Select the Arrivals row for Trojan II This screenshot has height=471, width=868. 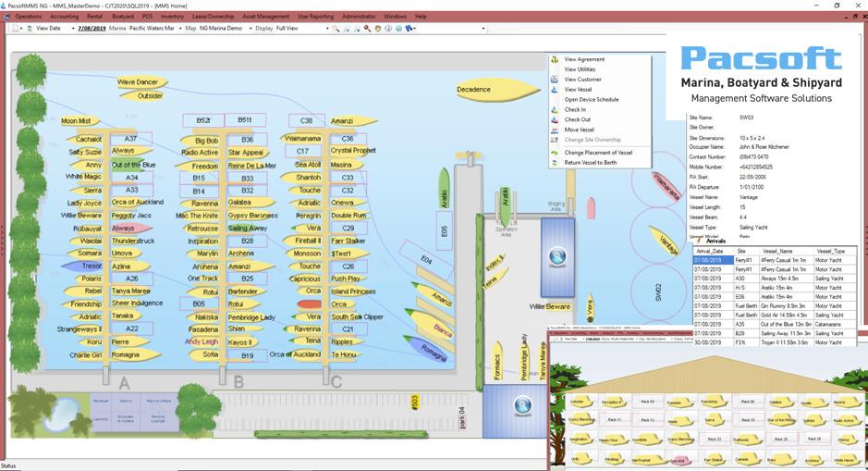775,342
